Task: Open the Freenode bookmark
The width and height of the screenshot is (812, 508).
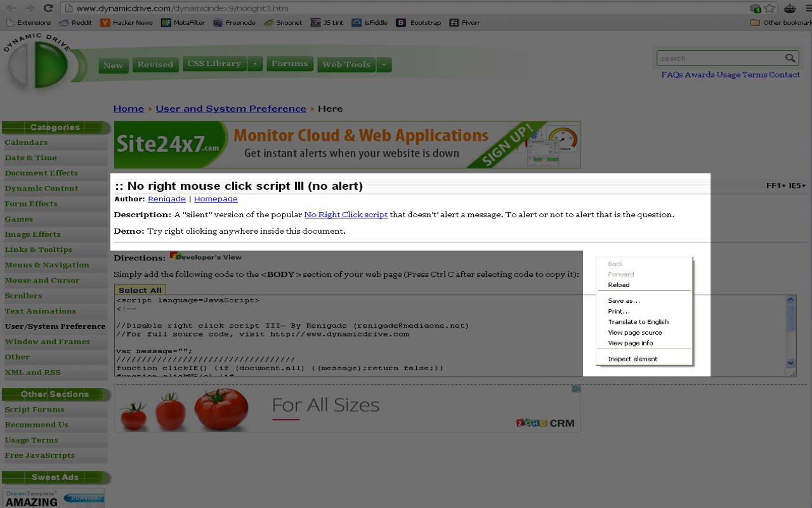Action: coord(235,23)
